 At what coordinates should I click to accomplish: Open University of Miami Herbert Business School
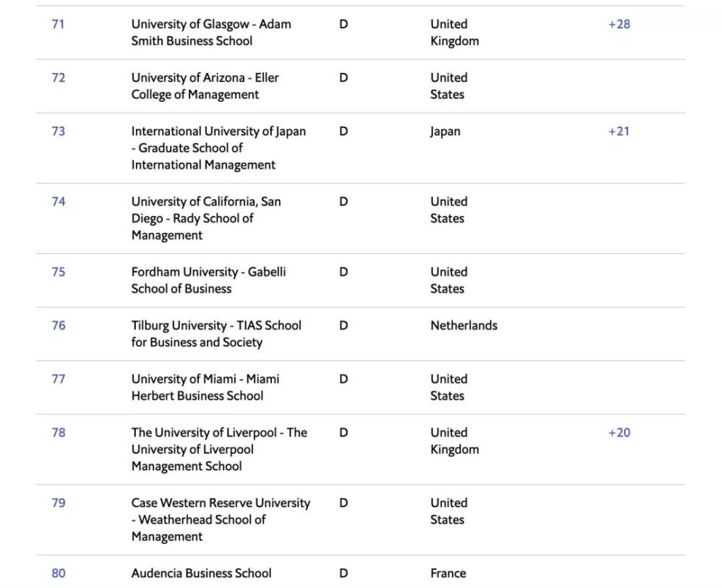[205, 387]
